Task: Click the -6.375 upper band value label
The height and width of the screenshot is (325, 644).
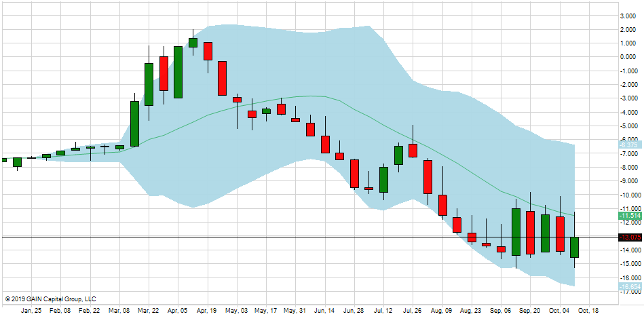Action: [x=628, y=145]
